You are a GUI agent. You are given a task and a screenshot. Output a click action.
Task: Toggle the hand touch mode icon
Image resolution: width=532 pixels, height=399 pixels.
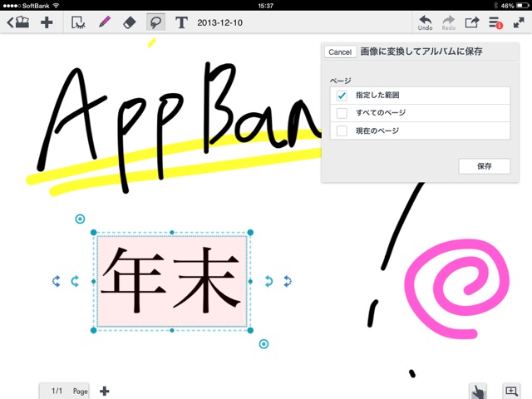click(x=478, y=392)
